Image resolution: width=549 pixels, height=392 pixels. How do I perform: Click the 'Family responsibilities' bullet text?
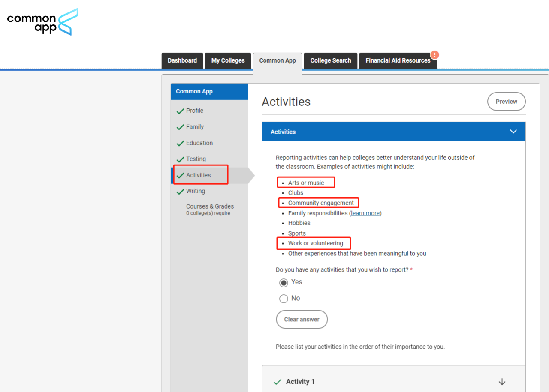318,213
